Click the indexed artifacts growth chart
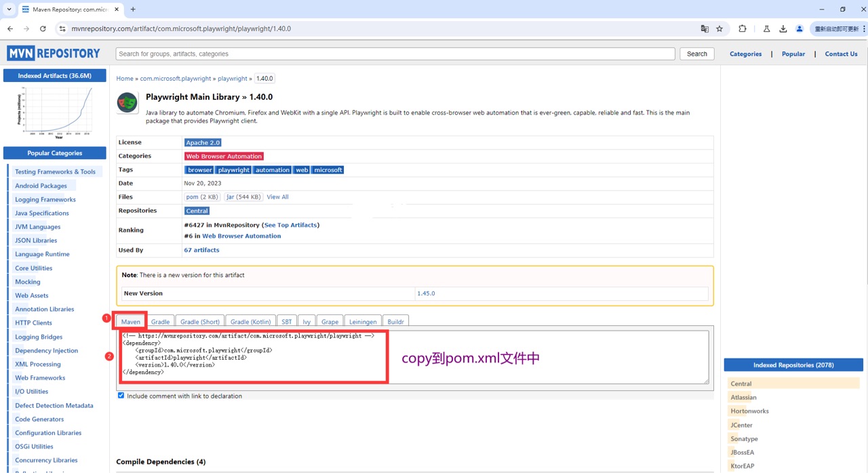This screenshot has width=868, height=473. coord(54,111)
